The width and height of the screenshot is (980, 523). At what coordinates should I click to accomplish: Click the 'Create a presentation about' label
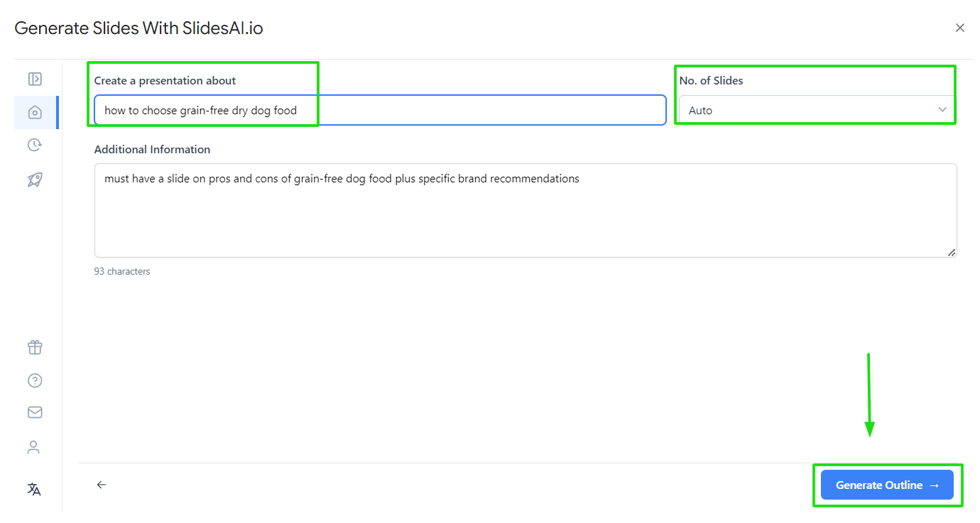165,81
